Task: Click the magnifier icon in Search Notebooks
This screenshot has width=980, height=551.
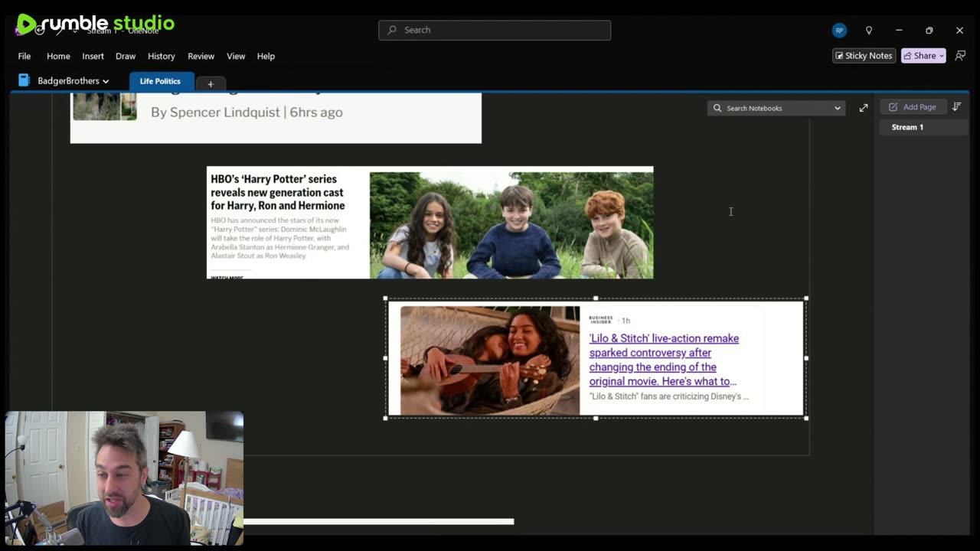Action: click(717, 108)
